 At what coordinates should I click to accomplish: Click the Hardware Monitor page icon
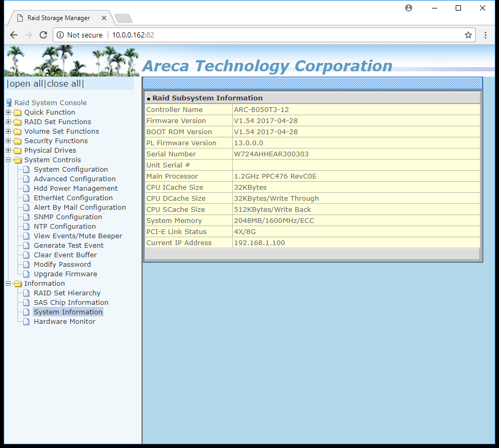27,322
